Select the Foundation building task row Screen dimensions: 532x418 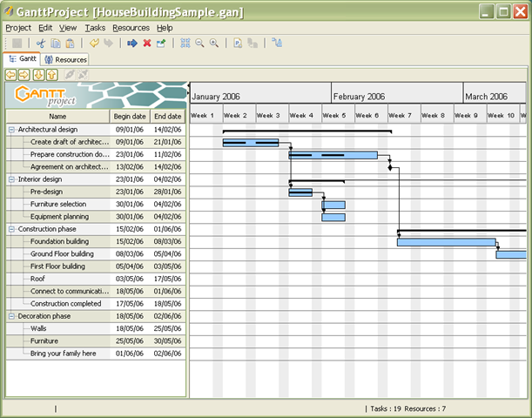pos(59,241)
